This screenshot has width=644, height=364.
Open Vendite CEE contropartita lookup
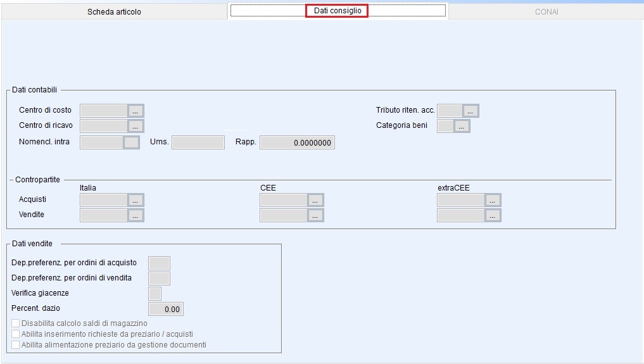pos(315,215)
